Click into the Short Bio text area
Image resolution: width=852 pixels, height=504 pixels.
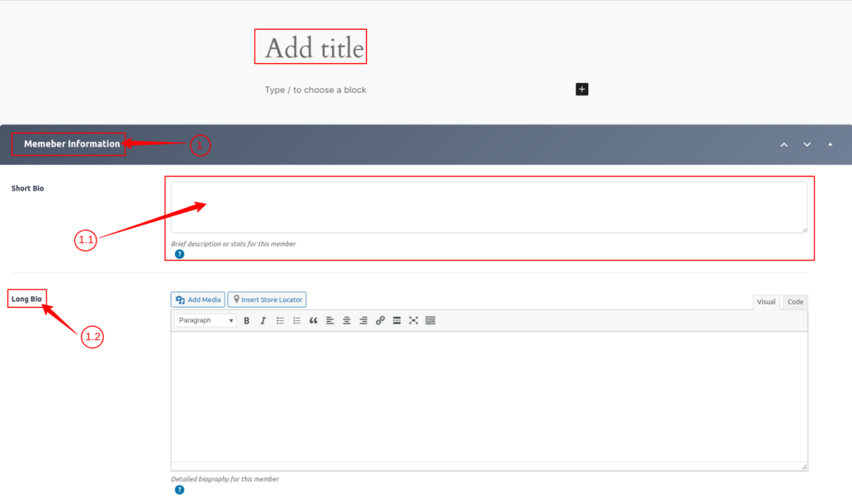click(x=488, y=207)
